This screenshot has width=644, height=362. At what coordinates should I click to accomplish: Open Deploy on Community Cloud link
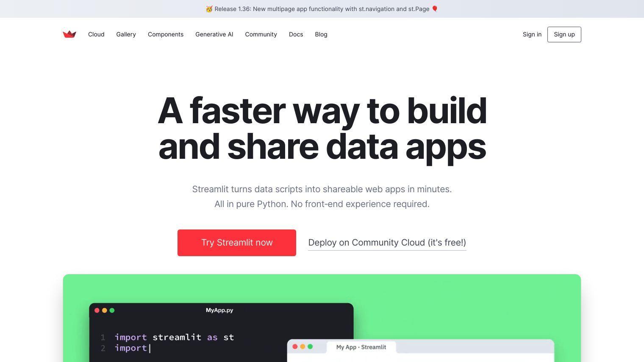387,243
